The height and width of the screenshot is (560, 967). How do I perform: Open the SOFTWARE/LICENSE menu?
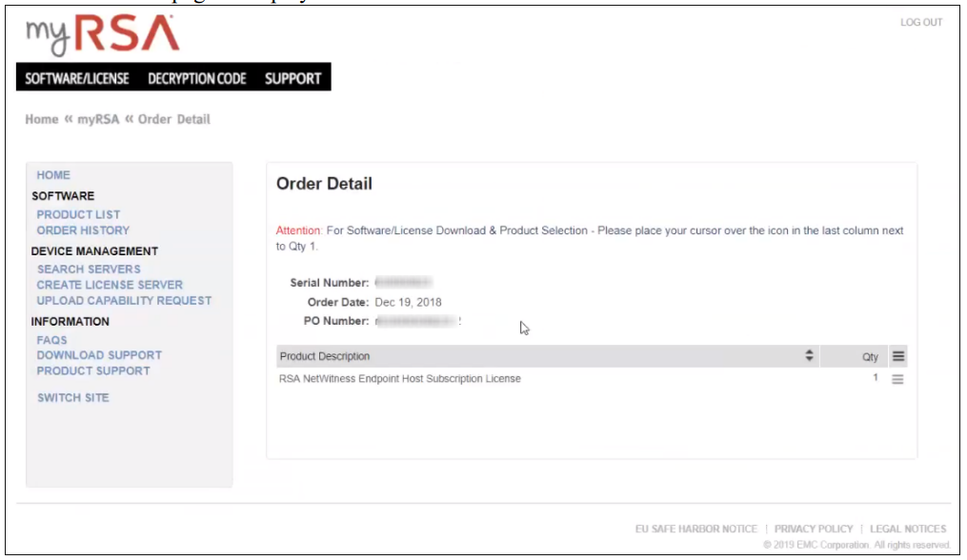(x=77, y=78)
